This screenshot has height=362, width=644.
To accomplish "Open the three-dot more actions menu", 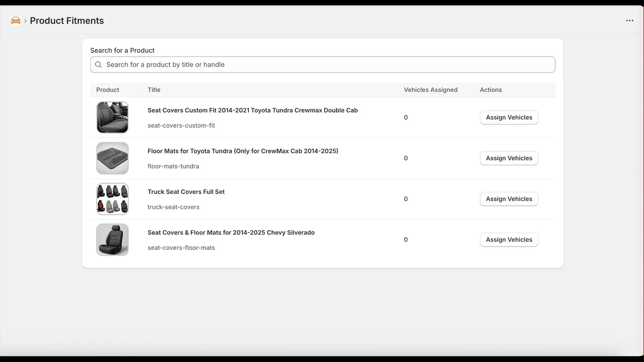I will pyautogui.click(x=629, y=21).
